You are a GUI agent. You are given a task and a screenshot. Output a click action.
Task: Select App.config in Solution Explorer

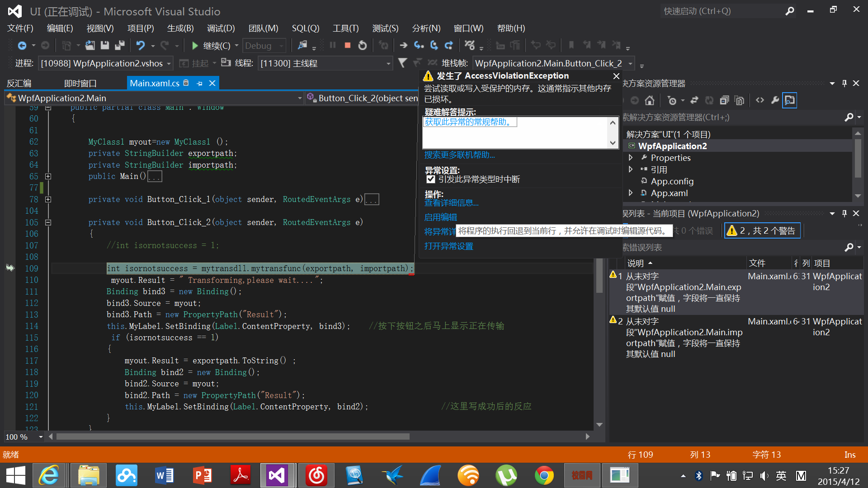click(x=672, y=181)
